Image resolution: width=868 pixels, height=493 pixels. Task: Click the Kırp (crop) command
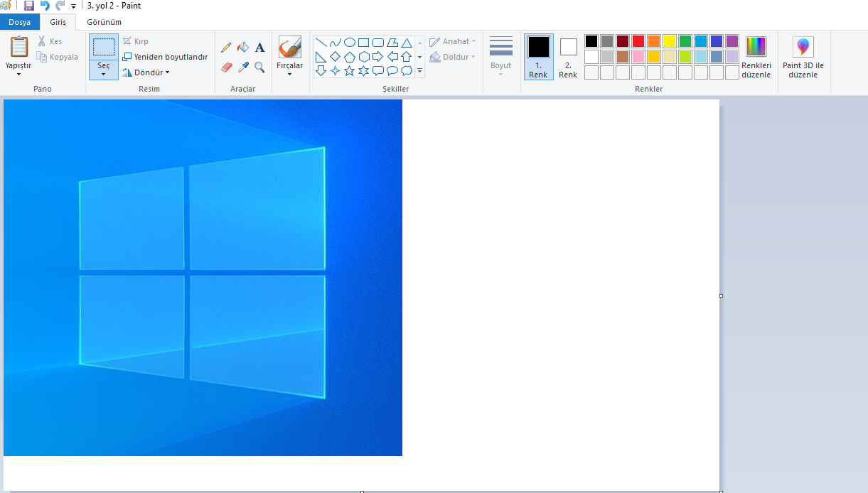click(x=136, y=41)
